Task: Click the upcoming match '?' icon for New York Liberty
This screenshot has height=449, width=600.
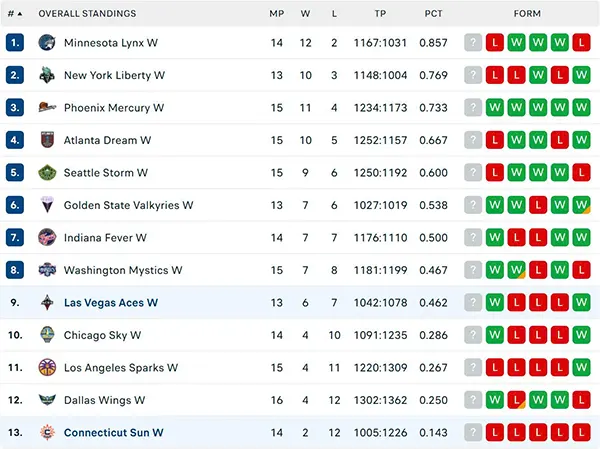Action: click(x=473, y=75)
